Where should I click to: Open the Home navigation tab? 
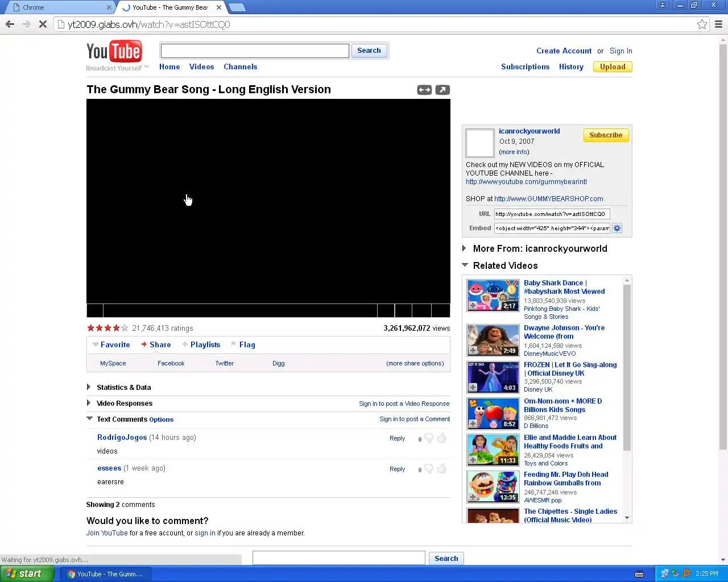coord(169,66)
